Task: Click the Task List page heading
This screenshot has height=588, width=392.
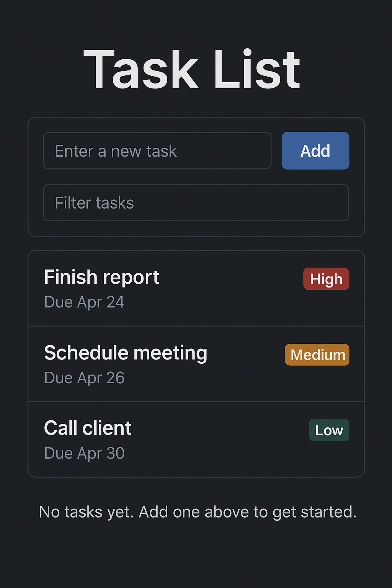Action: click(192, 70)
